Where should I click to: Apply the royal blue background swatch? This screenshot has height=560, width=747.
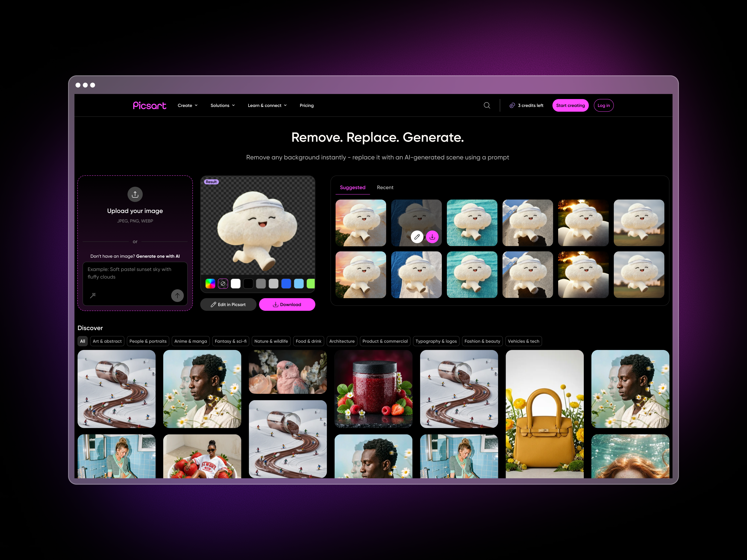[286, 283]
